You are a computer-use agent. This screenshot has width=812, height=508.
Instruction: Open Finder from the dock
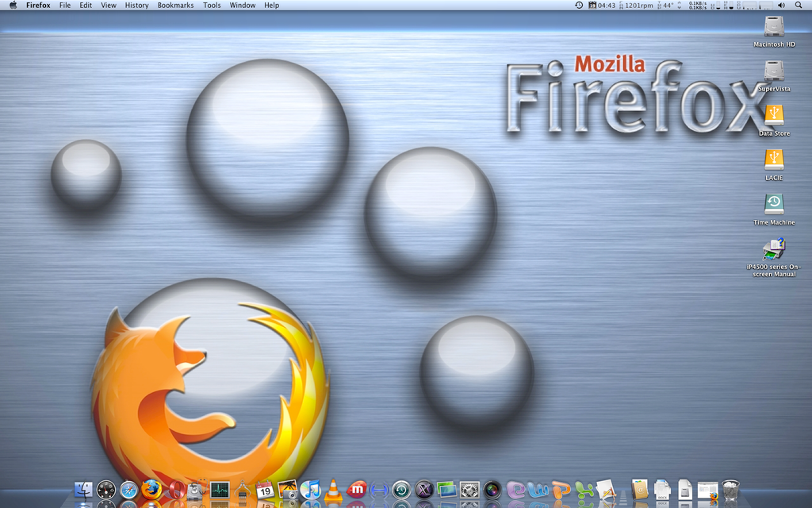click(x=83, y=489)
